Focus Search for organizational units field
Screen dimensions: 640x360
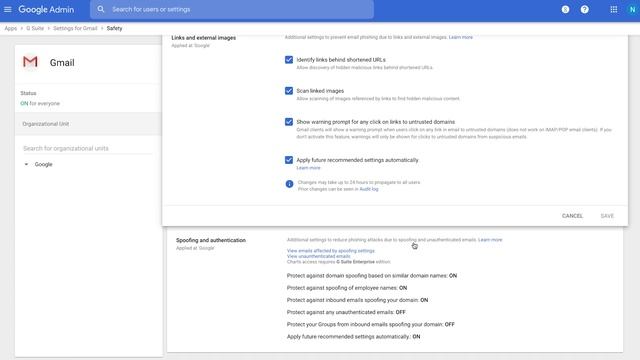[x=87, y=148]
